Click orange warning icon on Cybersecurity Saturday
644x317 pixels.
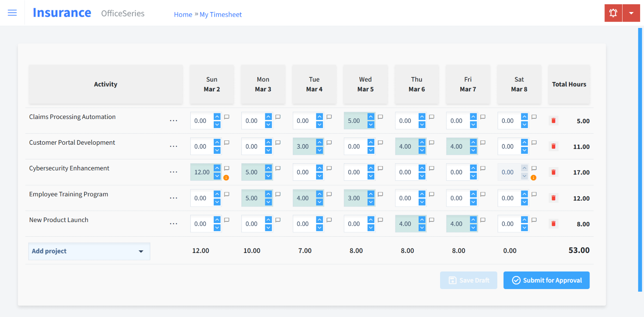(x=534, y=177)
